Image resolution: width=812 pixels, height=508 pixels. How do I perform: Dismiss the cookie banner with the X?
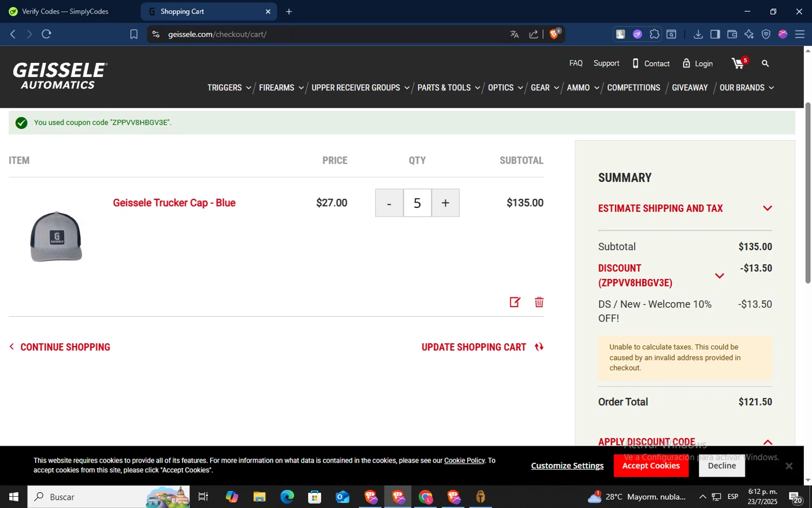[x=789, y=466]
